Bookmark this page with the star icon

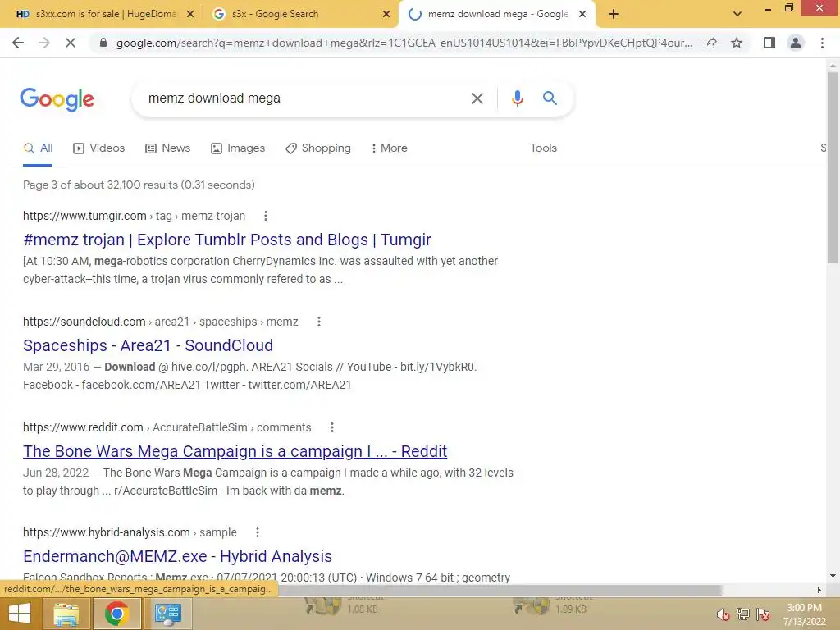[737, 43]
